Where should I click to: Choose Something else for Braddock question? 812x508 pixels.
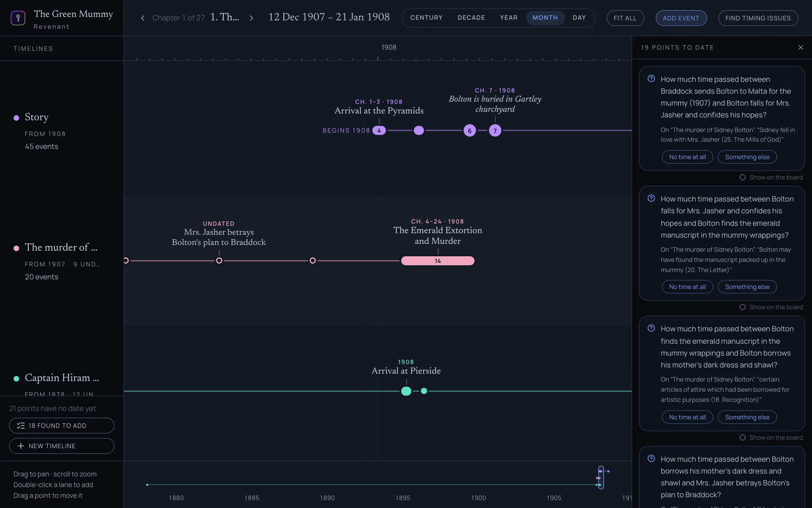click(x=747, y=157)
